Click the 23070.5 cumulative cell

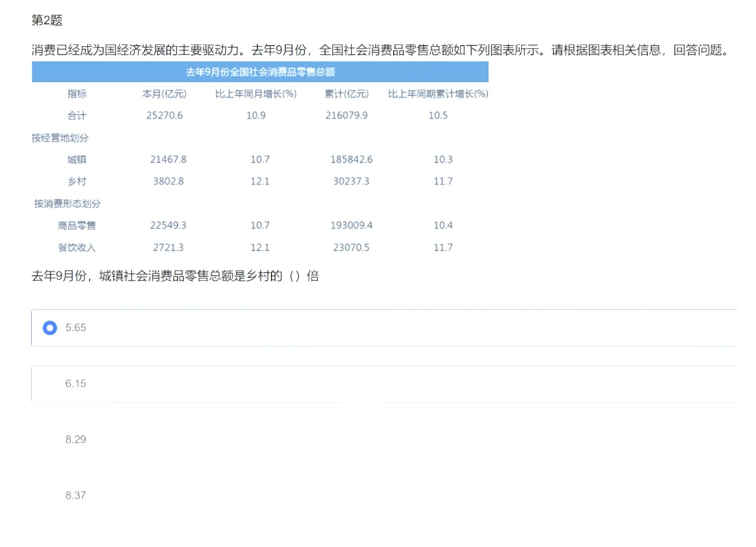pos(351,248)
